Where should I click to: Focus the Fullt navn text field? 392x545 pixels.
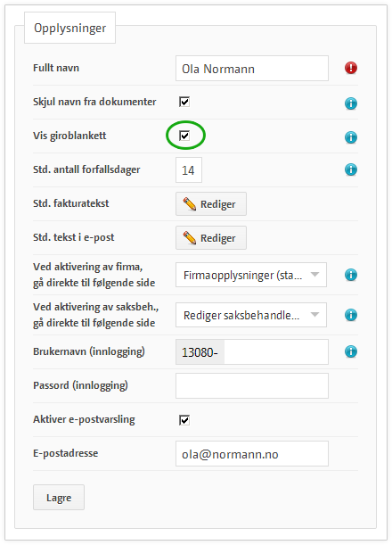[x=252, y=69]
